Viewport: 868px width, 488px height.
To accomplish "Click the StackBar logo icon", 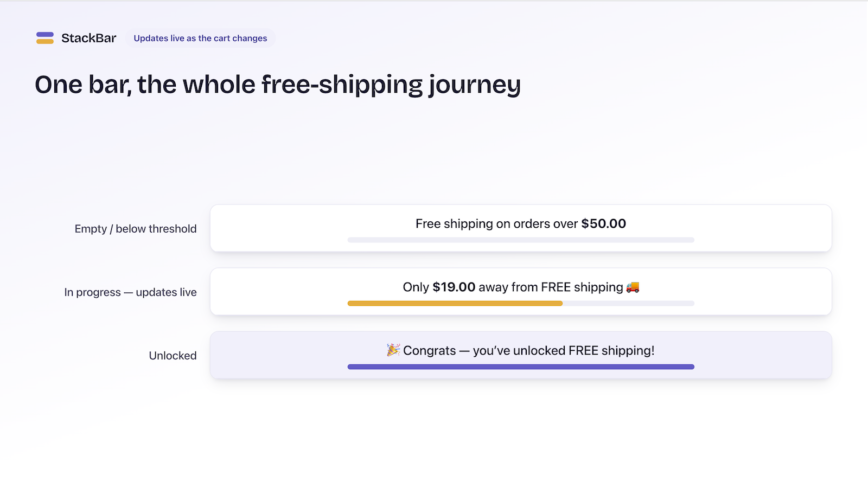I will pos(45,38).
